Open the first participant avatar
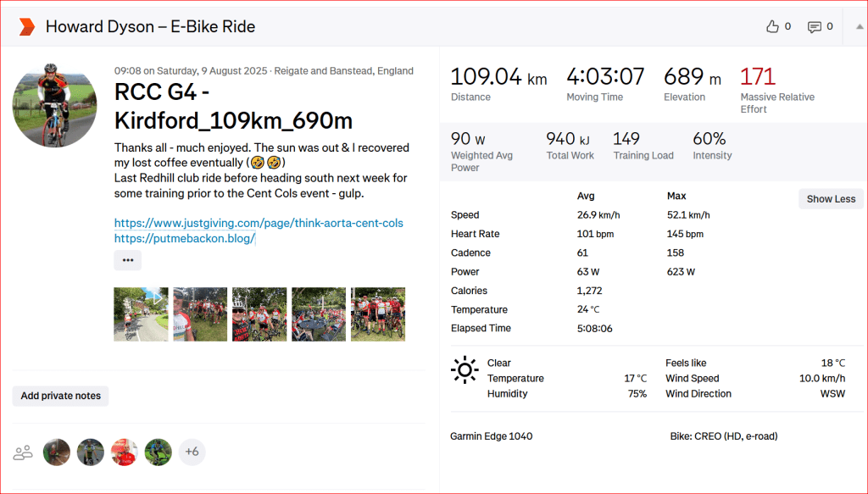868x494 pixels. (x=57, y=452)
